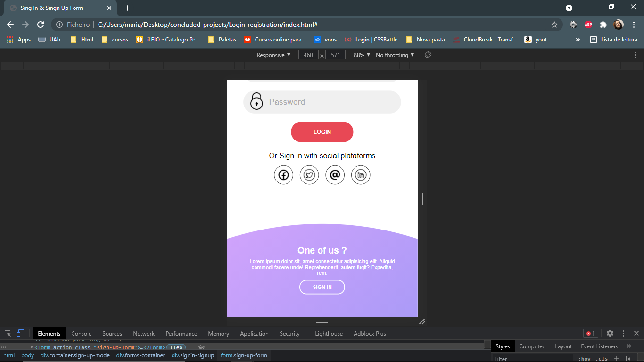
Task: Open the gear extension icon in toolbar
Action: click(x=573, y=25)
